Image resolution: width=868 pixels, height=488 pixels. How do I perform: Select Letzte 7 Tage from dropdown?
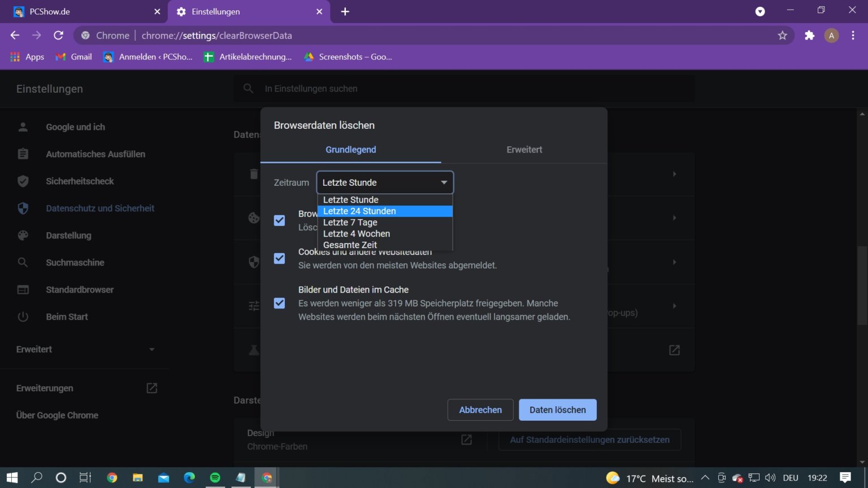point(350,222)
